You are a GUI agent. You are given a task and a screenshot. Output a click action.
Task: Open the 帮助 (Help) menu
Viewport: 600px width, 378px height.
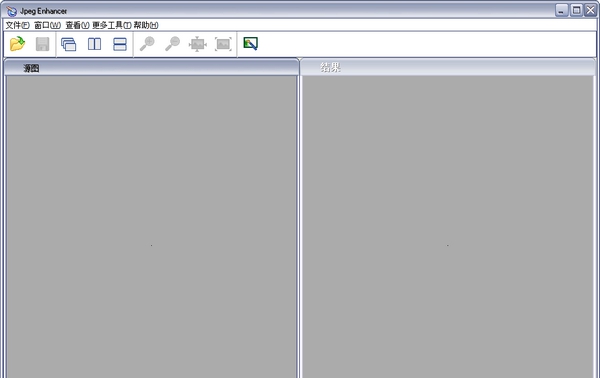coord(146,25)
